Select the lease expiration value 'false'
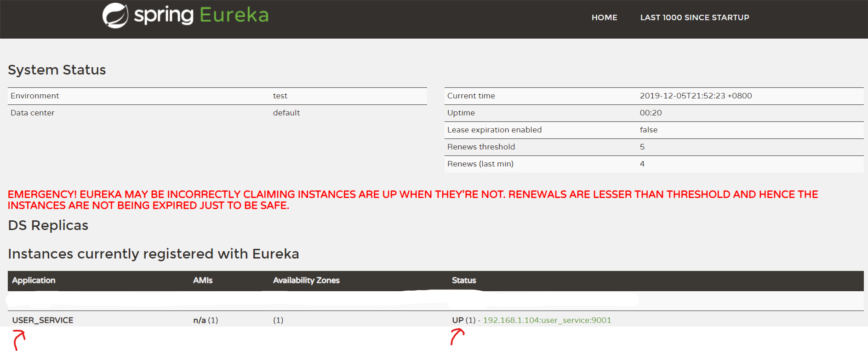Viewport: 868px width, 351px height. [649, 130]
